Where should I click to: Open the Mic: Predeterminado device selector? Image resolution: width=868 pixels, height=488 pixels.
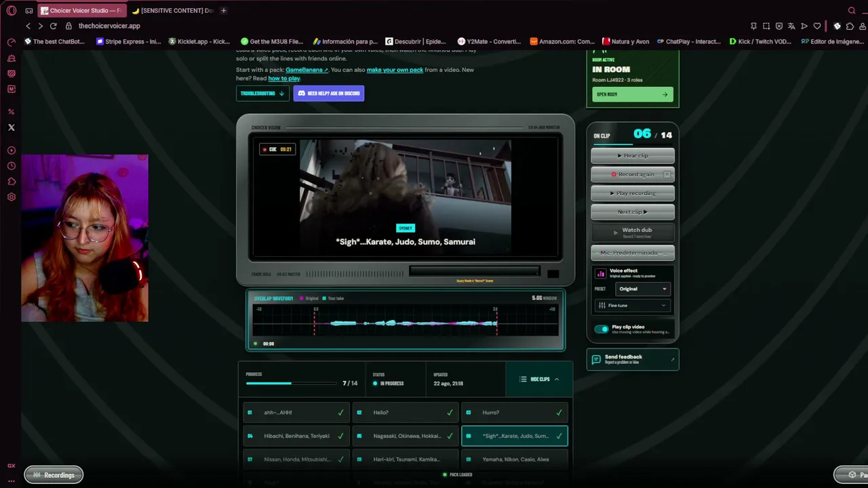[x=633, y=253]
